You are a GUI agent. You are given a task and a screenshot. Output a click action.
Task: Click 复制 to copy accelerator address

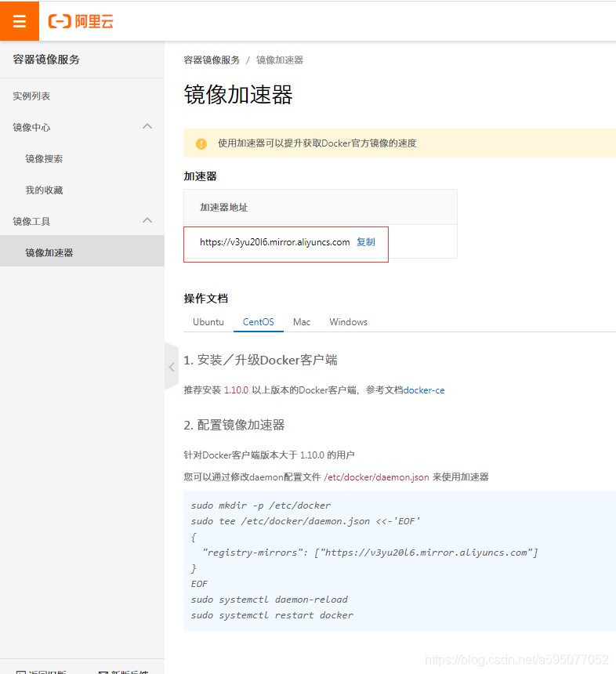point(366,242)
